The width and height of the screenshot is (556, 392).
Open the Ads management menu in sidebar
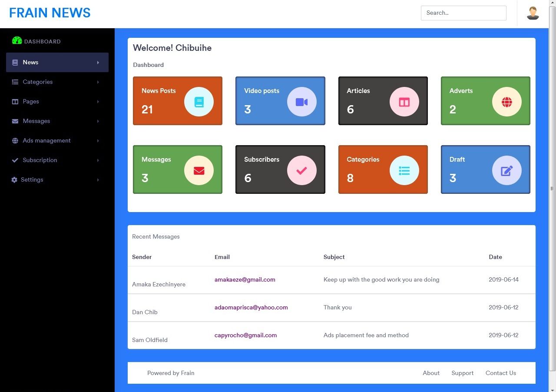click(x=57, y=140)
